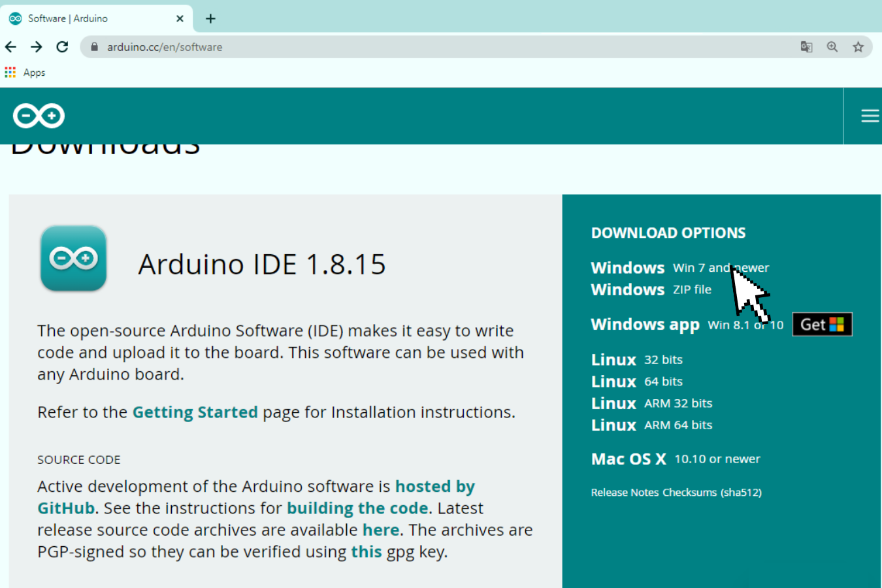
Task: Open a new browser tab
Action: [x=210, y=18]
